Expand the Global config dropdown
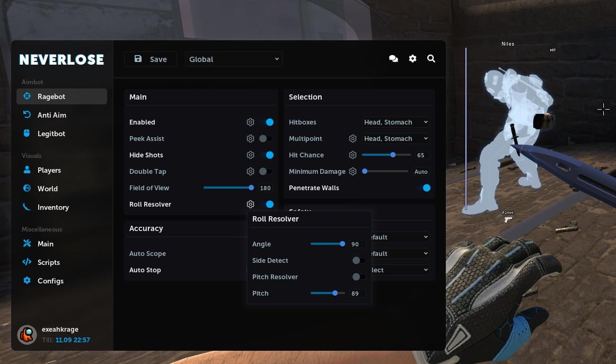Viewport: 616px width, 364px height. tap(234, 59)
